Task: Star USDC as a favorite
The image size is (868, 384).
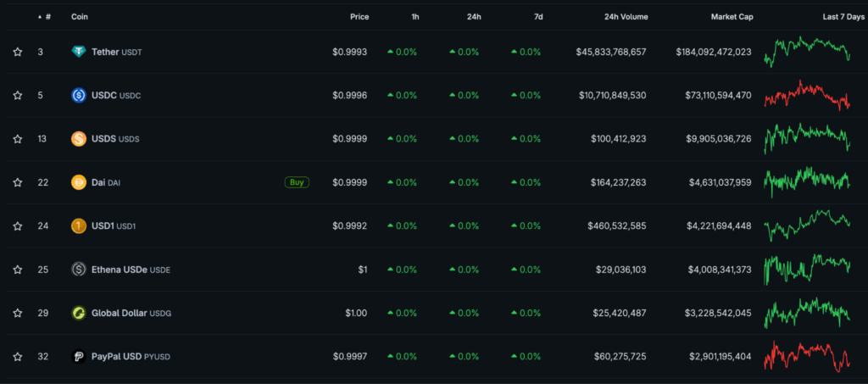Action: 18,95
